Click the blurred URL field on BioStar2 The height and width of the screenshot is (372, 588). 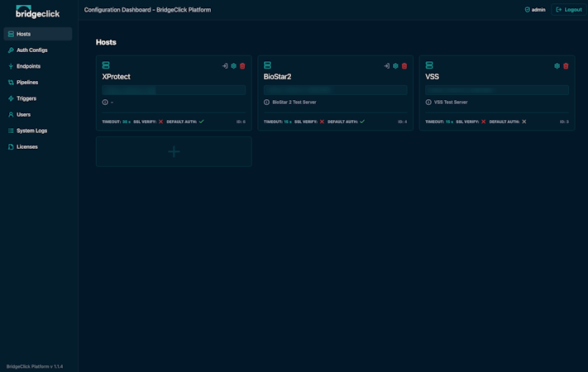point(336,90)
